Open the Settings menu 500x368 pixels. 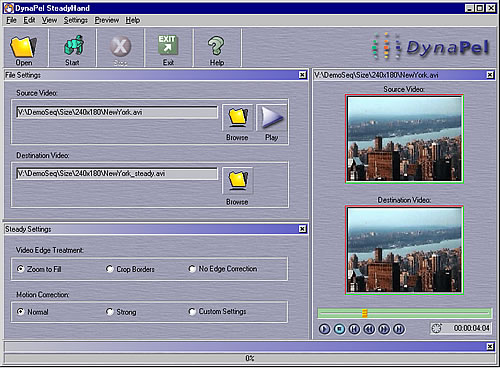click(x=76, y=20)
